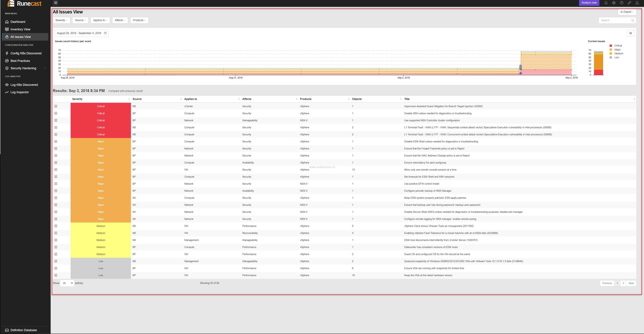Sort table by Title column header
This screenshot has width=644, height=334.
coord(519,99)
